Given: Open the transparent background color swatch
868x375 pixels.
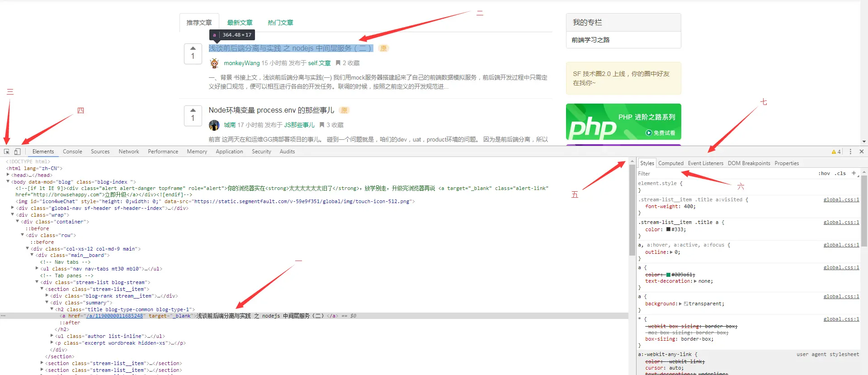Looking at the screenshot, I should click(x=686, y=304).
